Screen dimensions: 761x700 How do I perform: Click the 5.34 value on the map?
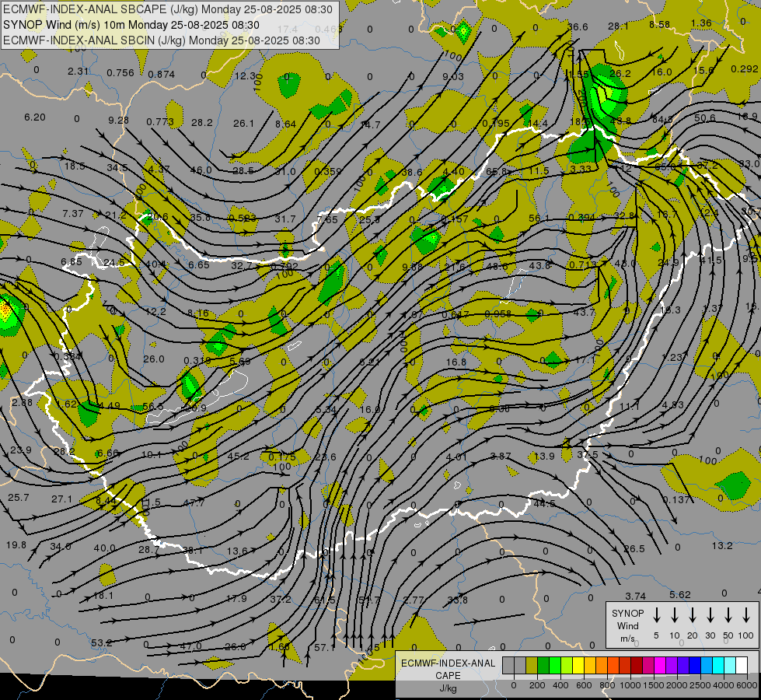click(x=326, y=410)
